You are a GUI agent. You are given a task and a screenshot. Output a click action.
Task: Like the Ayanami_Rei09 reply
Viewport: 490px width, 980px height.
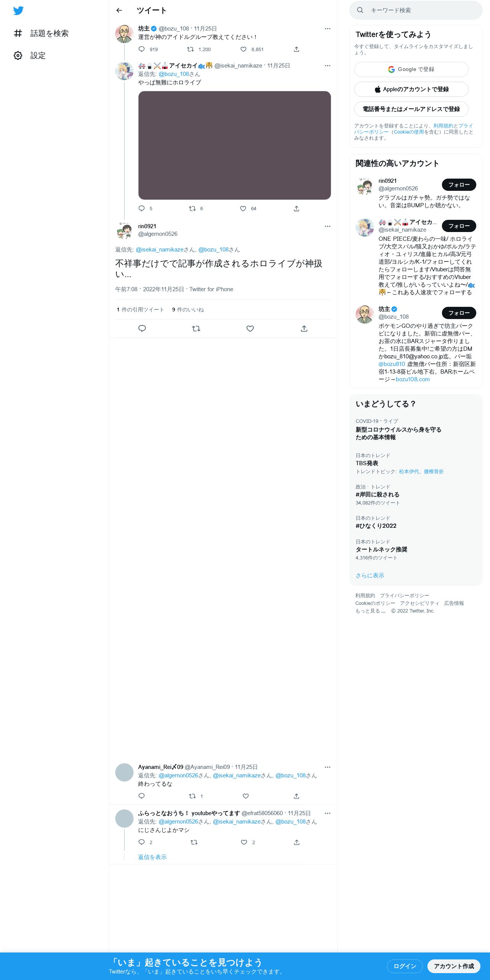tap(246, 796)
